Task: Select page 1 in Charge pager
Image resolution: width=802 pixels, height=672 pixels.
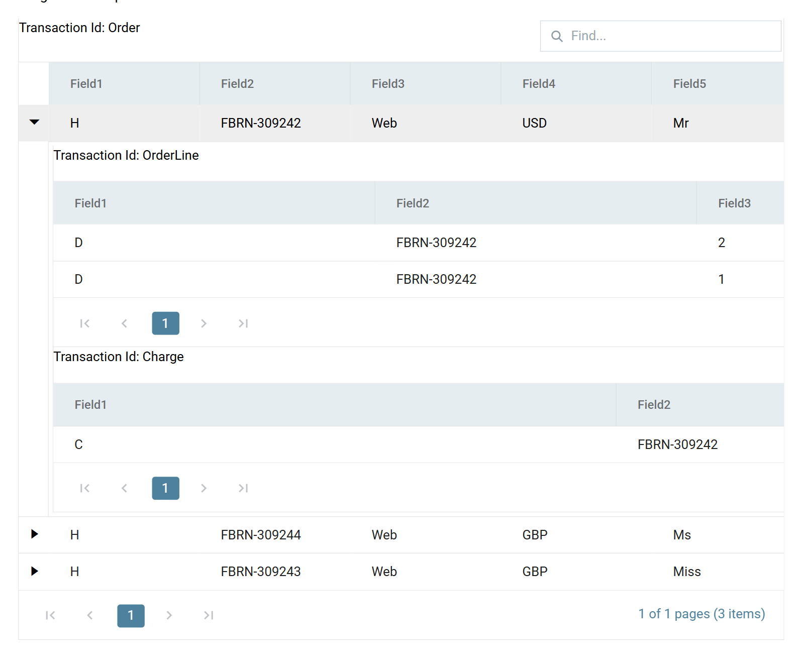Action: (x=165, y=488)
